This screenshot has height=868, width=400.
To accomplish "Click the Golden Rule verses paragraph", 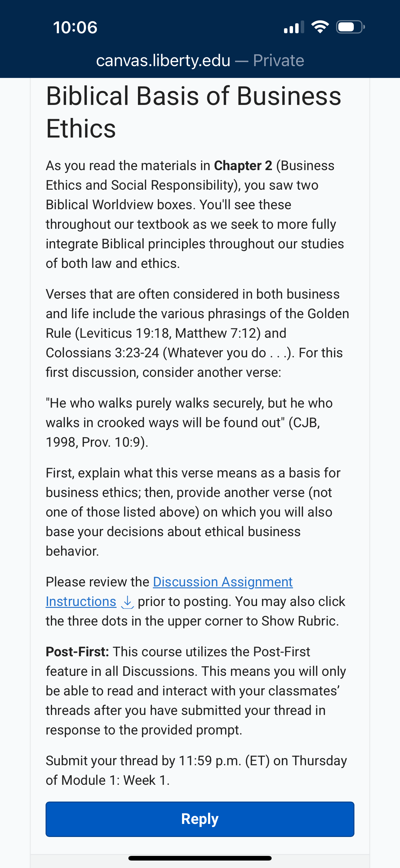I will [197, 333].
